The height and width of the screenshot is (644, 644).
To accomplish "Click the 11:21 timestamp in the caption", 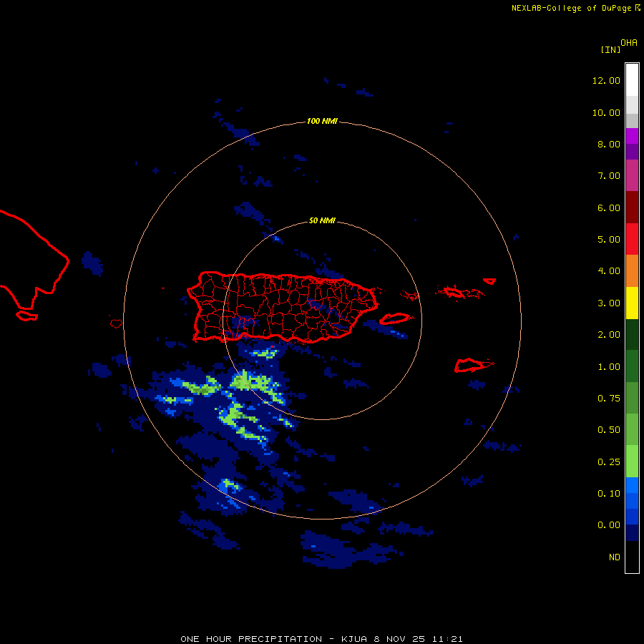I will [447, 639].
